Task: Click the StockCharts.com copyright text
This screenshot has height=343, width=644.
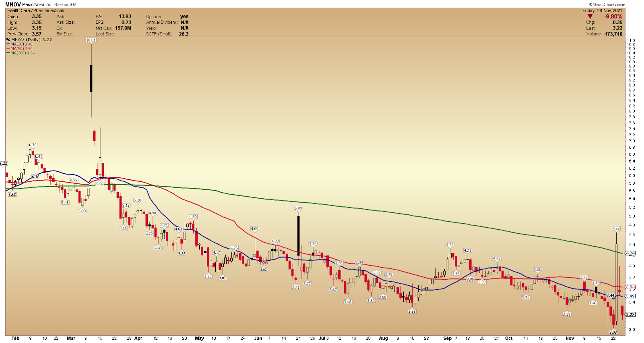Action: [607, 4]
